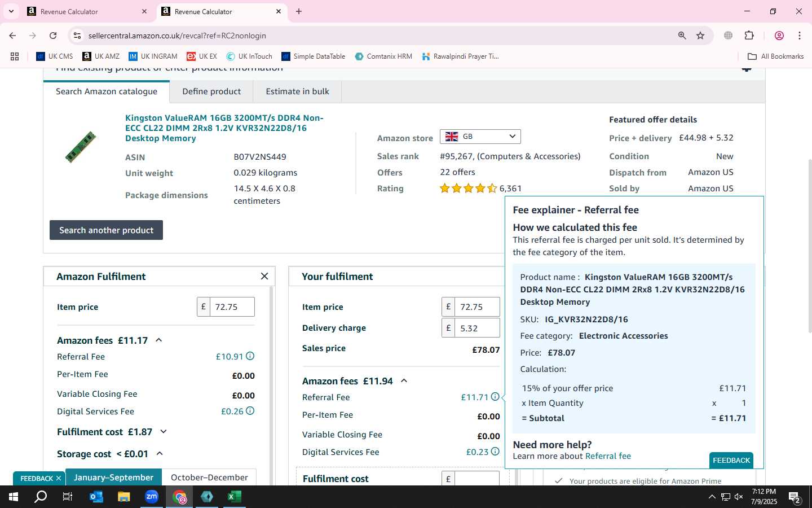
Task: Open the All Bookmarks folder
Action: pyautogui.click(x=775, y=56)
